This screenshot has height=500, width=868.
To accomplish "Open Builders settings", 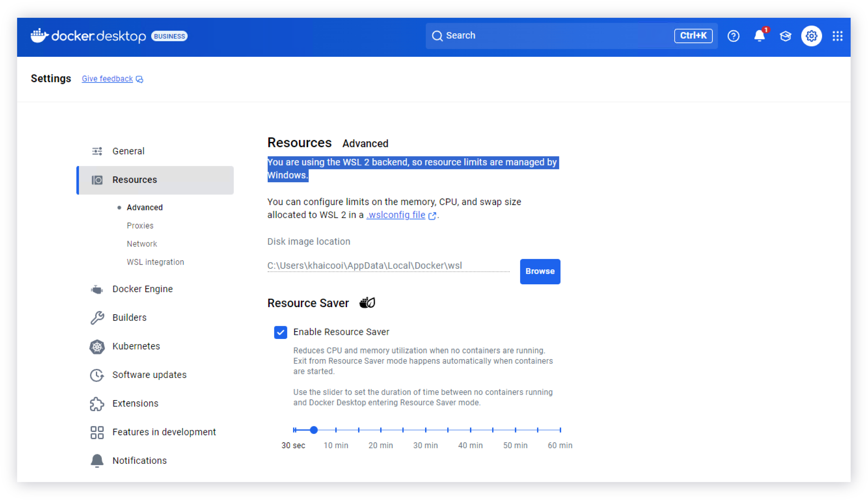I will pyautogui.click(x=155, y=318).
